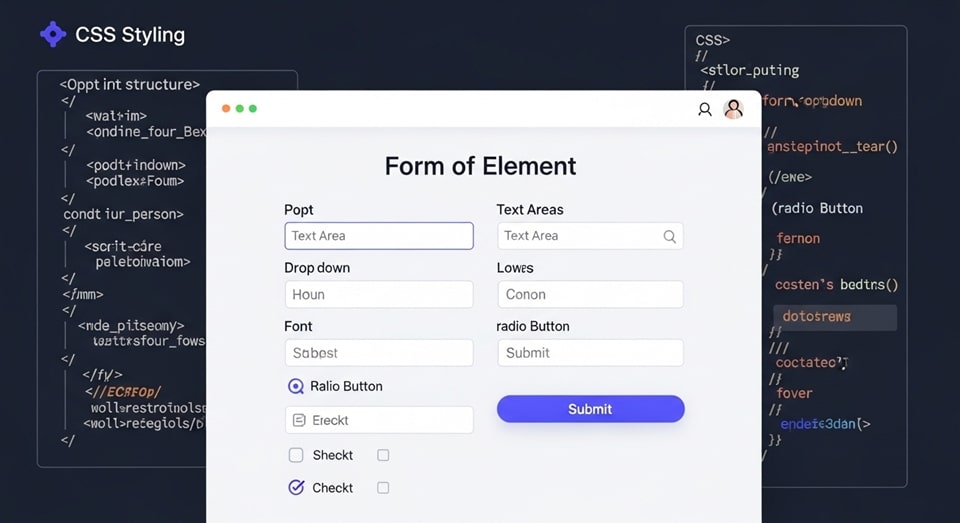Click the purple CSS Styling logo icon

click(52, 35)
